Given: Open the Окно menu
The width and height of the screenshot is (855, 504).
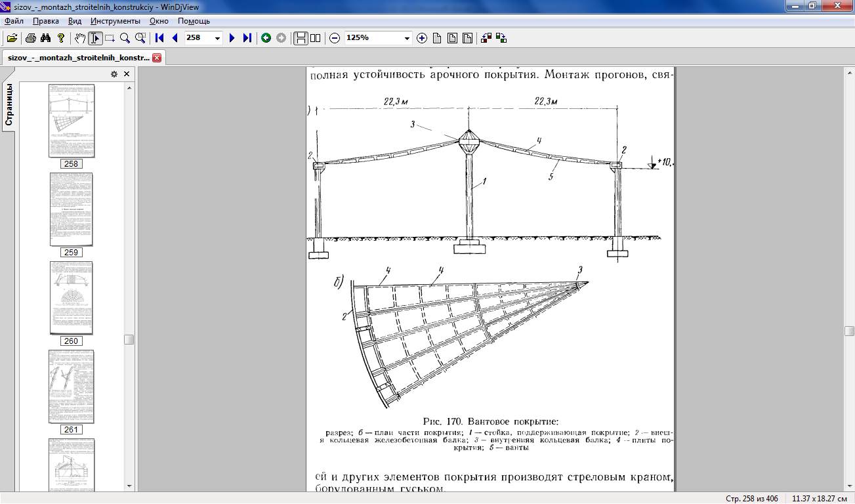Looking at the screenshot, I should (x=159, y=21).
